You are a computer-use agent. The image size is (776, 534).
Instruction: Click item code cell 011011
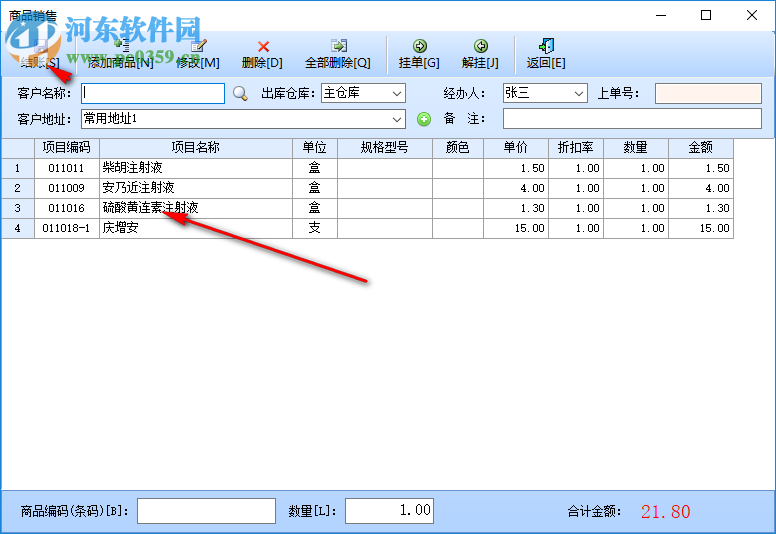click(67, 168)
